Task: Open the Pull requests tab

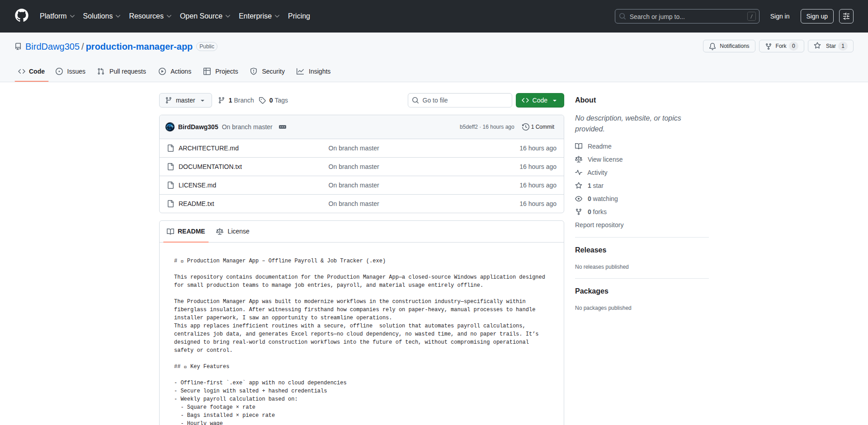Action: [x=122, y=71]
